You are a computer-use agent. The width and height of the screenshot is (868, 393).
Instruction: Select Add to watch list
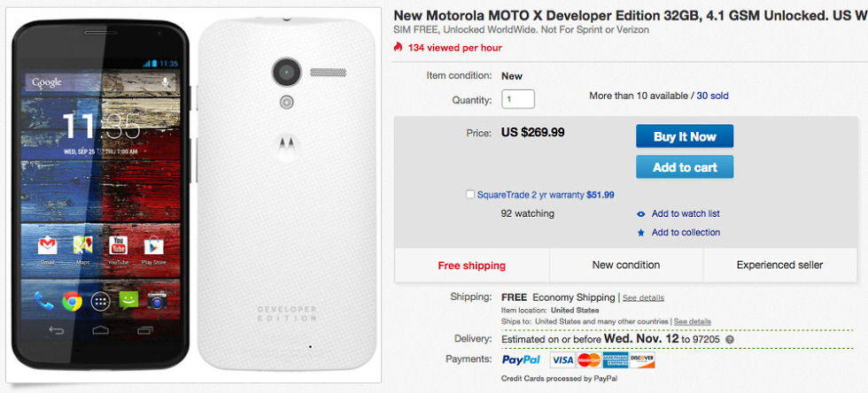pyautogui.click(x=686, y=214)
